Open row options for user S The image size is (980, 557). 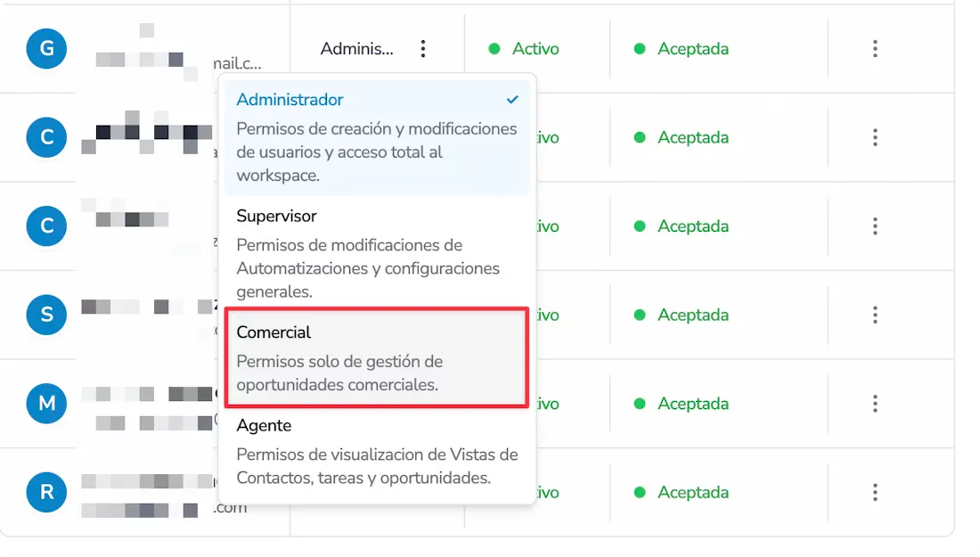coord(875,315)
